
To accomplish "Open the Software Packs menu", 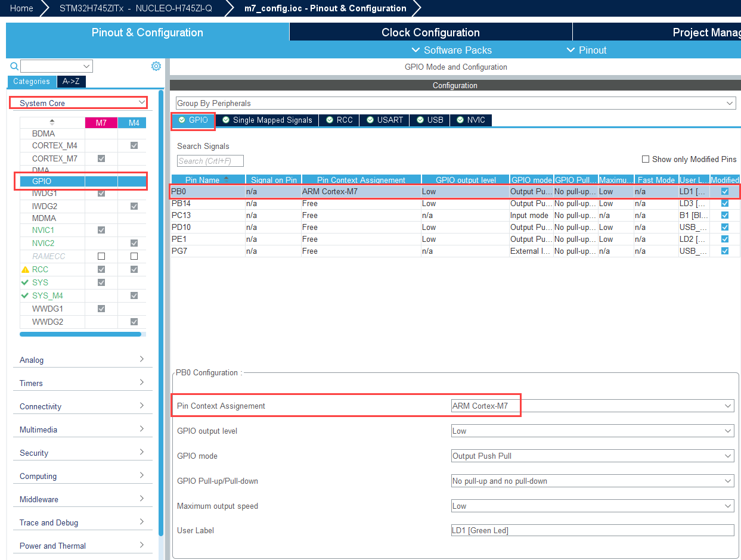I will [x=452, y=50].
